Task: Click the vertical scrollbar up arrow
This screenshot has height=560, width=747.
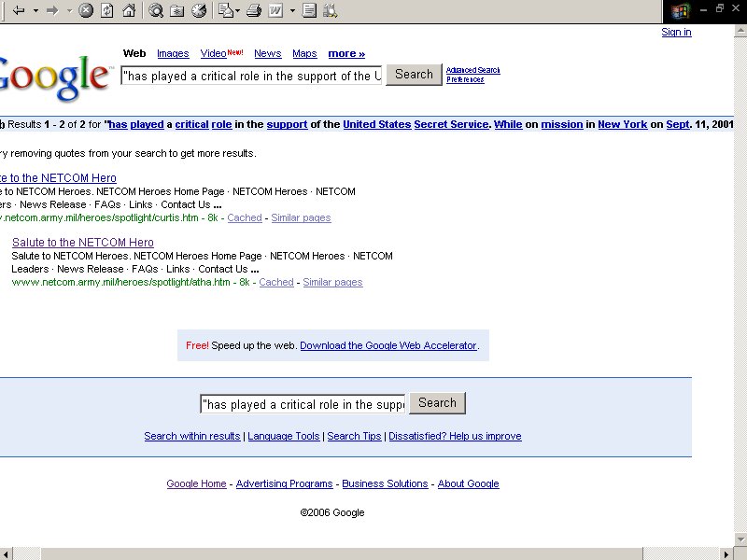Action: click(x=740, y=31)
